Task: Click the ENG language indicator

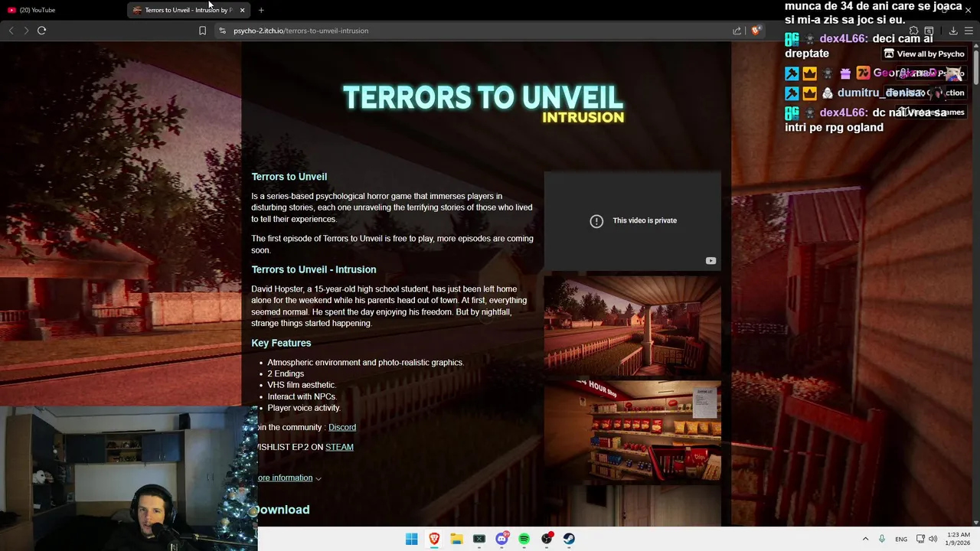Action: (902, 539)
